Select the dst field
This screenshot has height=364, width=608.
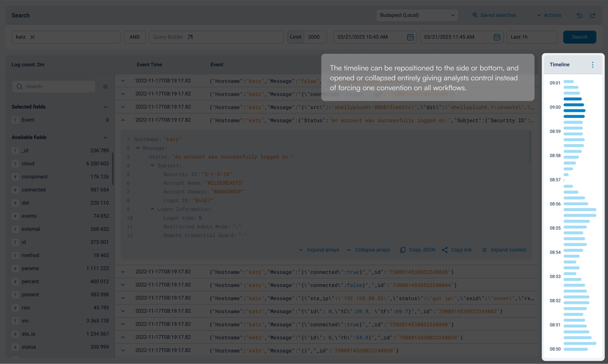pyautogui.click(x=60, y=203)
